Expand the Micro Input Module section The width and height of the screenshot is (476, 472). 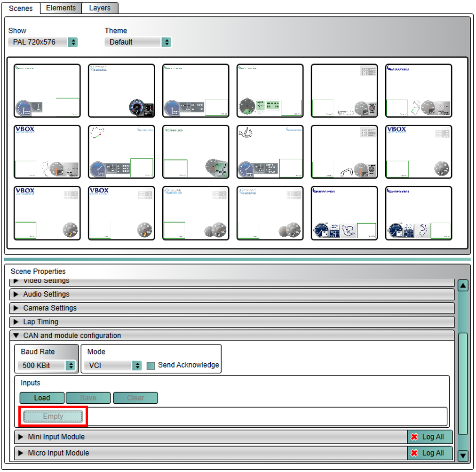pos(211,453)
